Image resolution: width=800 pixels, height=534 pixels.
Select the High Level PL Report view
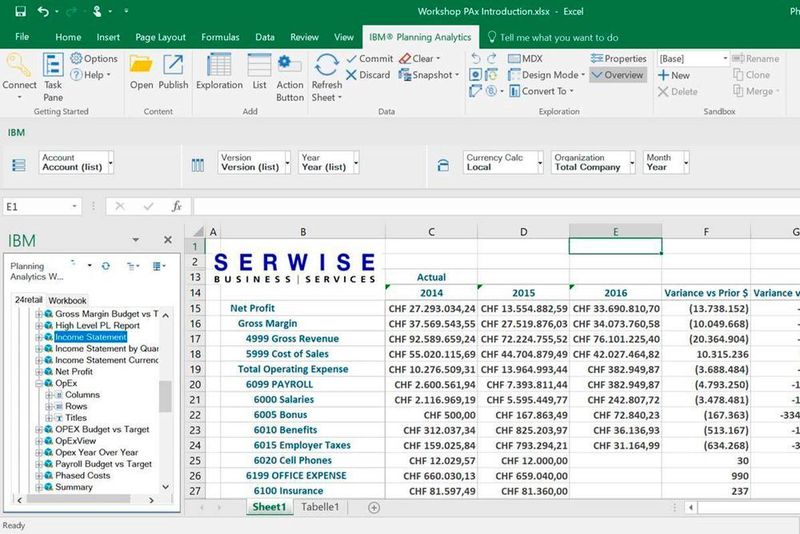[97, 325]
